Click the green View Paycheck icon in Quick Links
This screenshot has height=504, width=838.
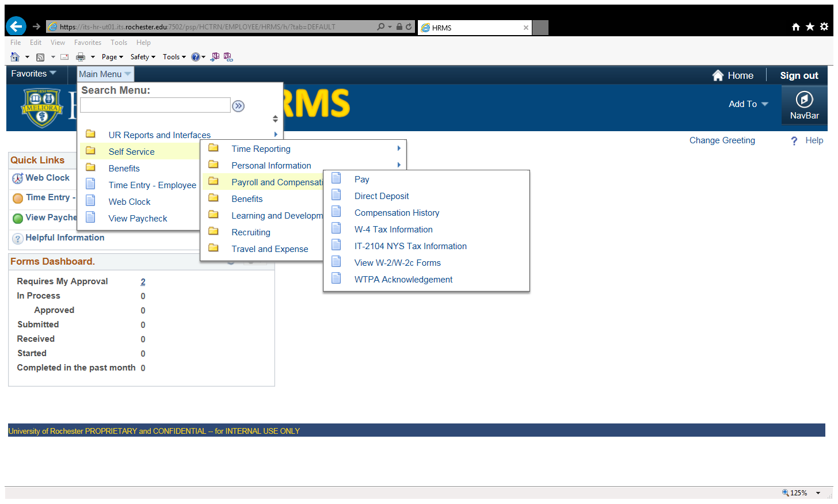coord(18,218)
